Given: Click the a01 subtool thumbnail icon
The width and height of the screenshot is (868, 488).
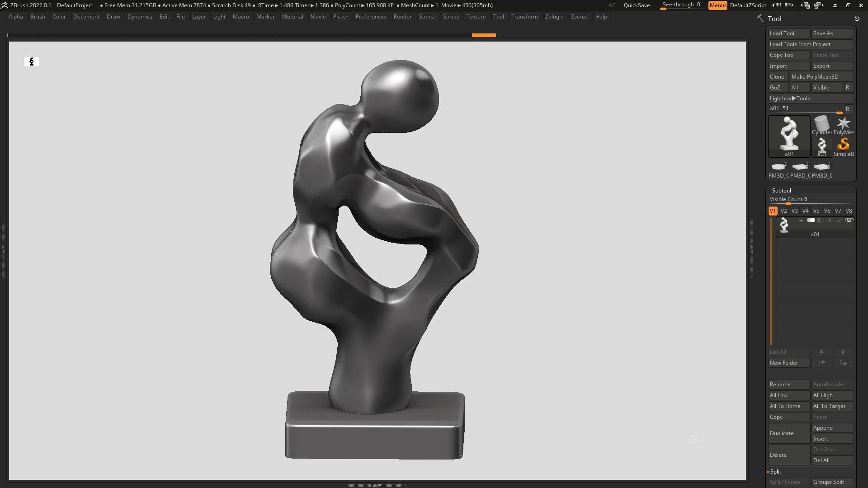Looking at the screenshot, I should tap(784, 225).
